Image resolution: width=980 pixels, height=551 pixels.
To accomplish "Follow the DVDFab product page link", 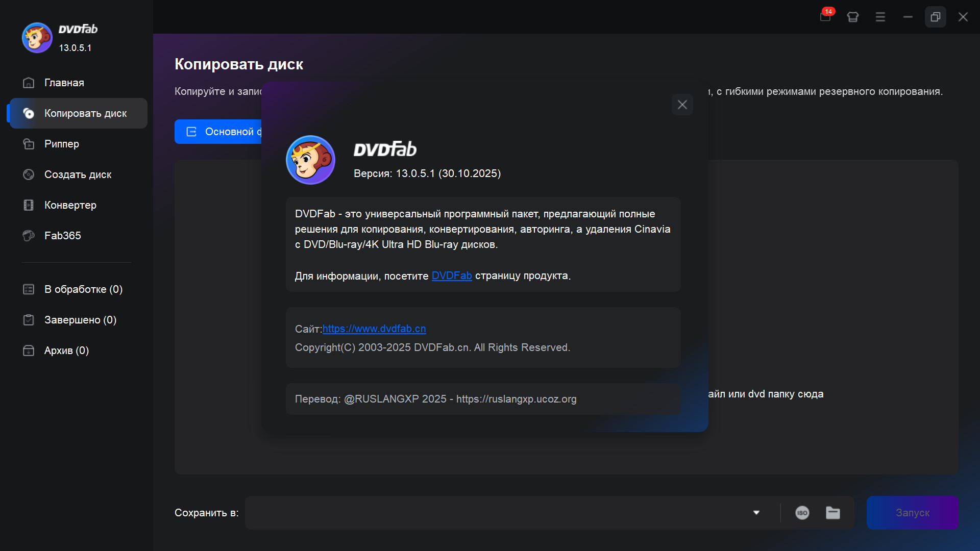I will (451, 275).
